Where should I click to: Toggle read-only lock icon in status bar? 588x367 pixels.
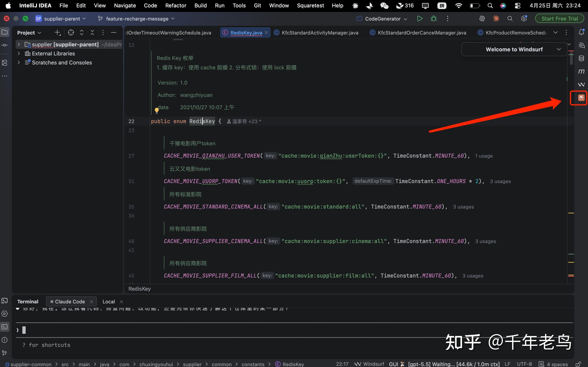pos(578,364)
